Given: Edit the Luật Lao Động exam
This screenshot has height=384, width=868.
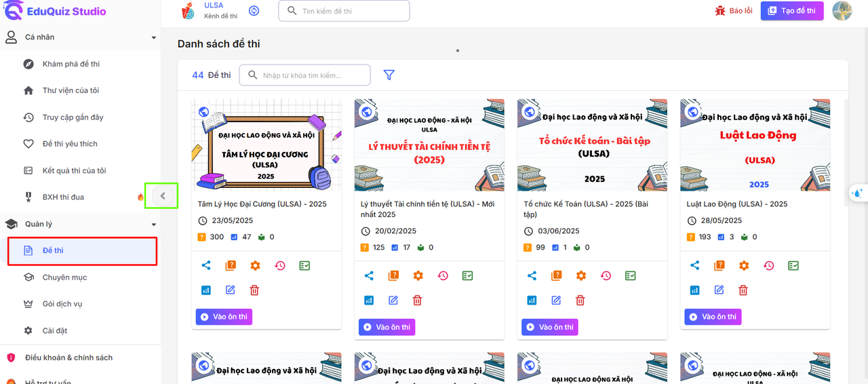Looking at the screenshot, I should click(719, 290).
